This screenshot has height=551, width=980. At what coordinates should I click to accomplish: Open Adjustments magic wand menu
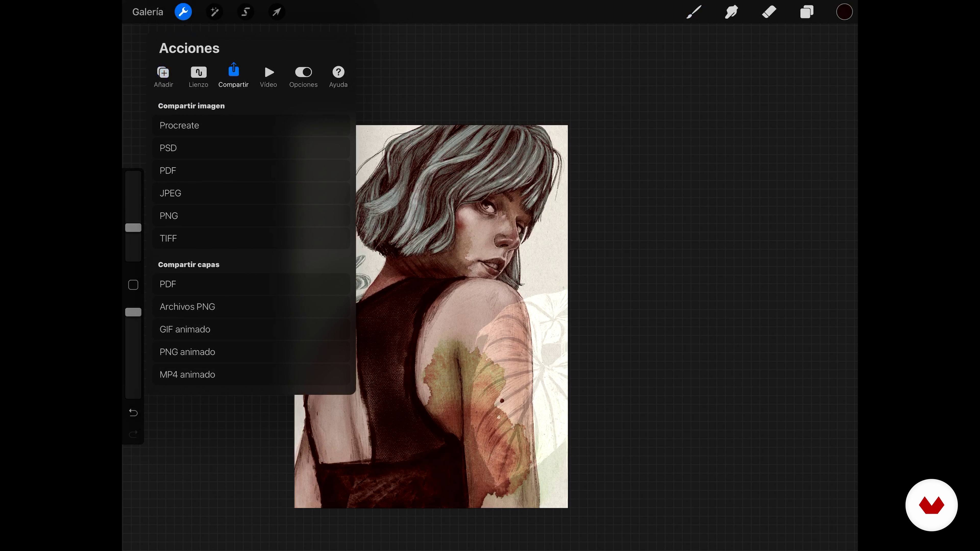[215, 12]
